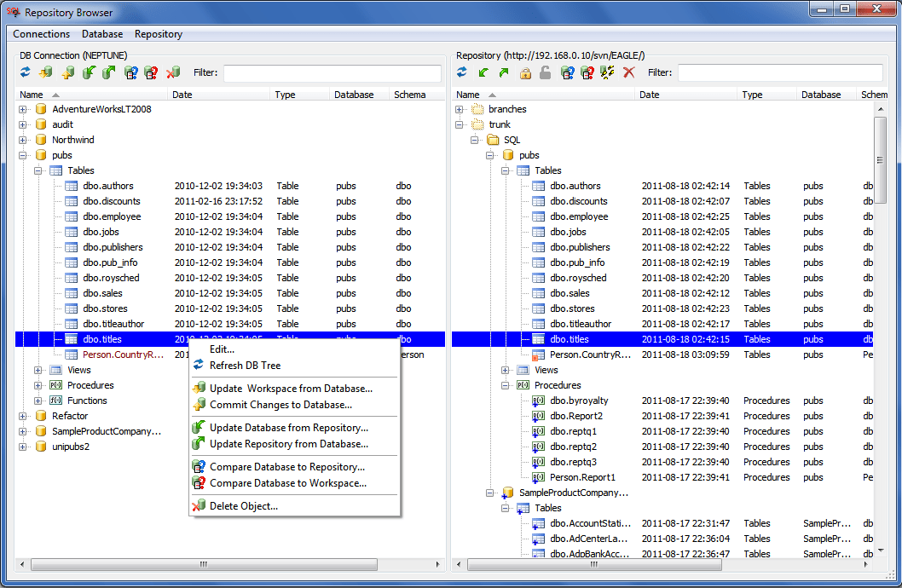This screenshot has width=902, height=588.
Task: Choose 'Compare Database to Repository...' in context menu
Action: tap(287, 467)
